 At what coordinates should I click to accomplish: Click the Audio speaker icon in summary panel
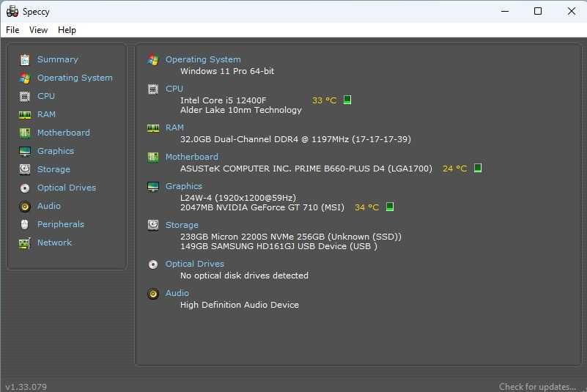pos(152,294)
